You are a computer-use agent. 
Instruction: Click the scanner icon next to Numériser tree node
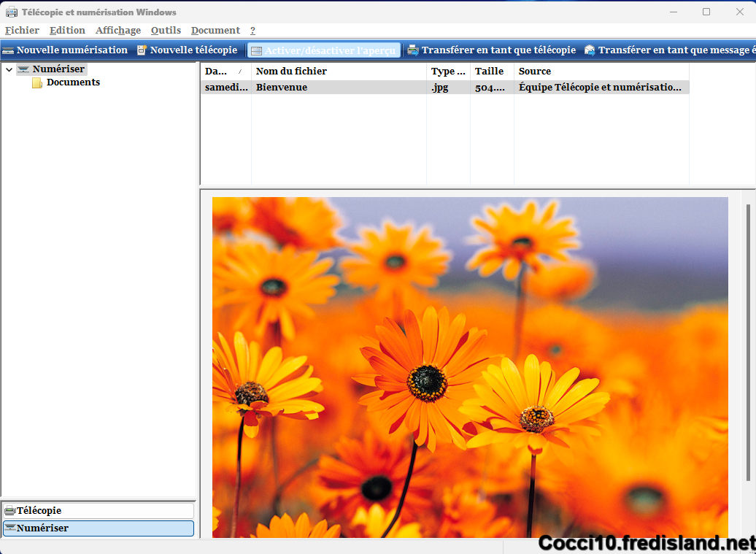(x=23, y=69)
